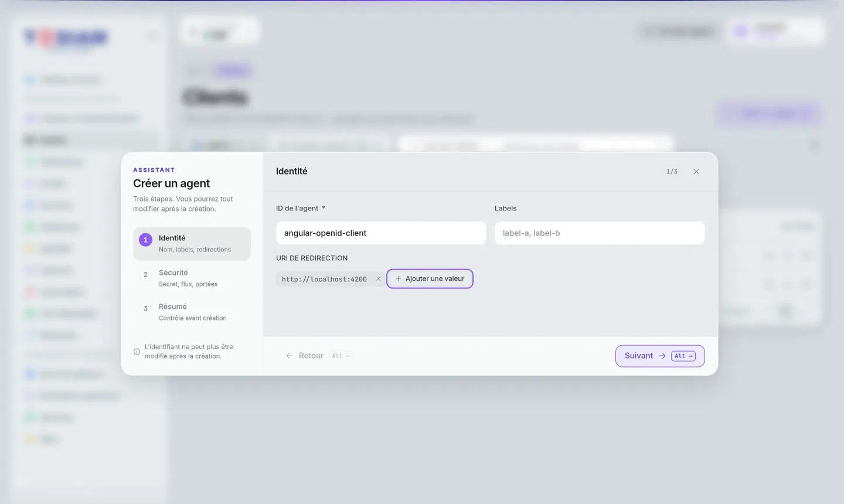The height and width of the screenshot is (504, 844).
Task: Click the Identité heading in the dialog
Action: (x=292, y=171)
